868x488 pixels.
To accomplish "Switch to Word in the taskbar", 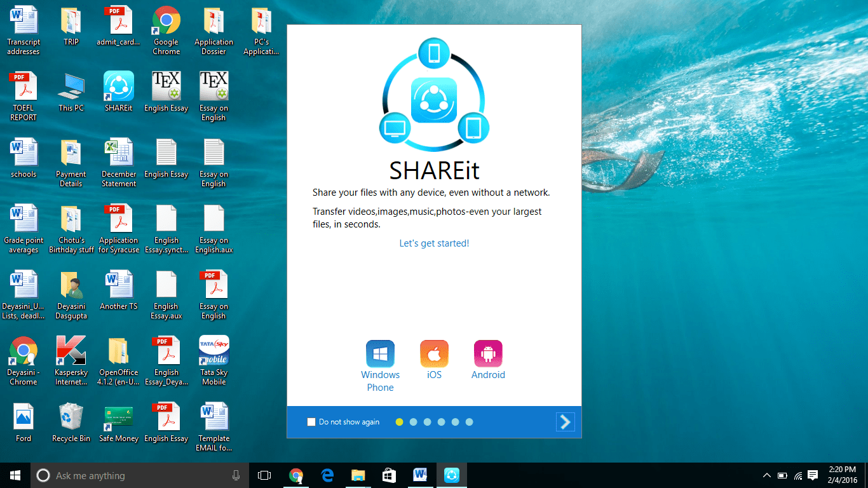I will [421, 475].
